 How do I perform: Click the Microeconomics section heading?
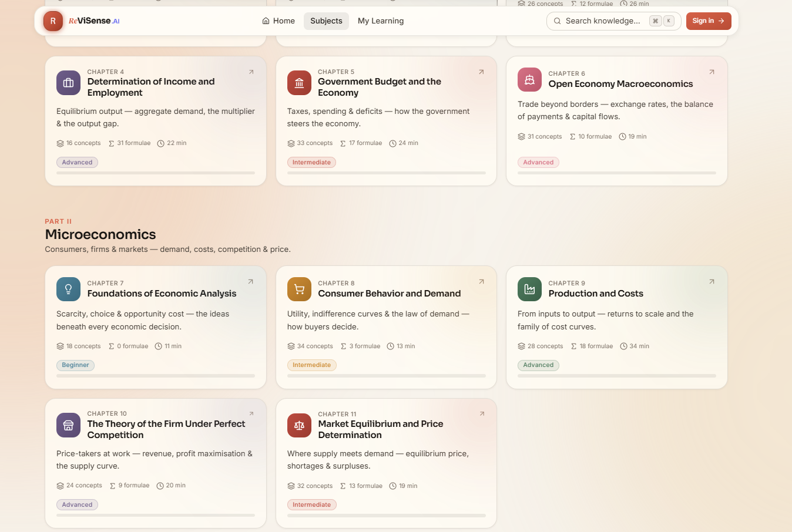coord(100,234)
